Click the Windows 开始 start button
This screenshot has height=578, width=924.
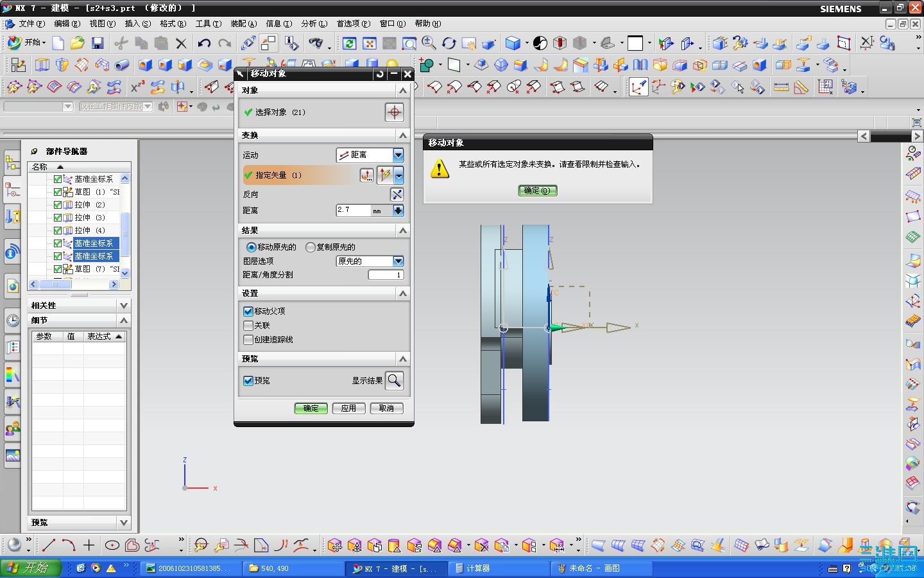point(31,568)
